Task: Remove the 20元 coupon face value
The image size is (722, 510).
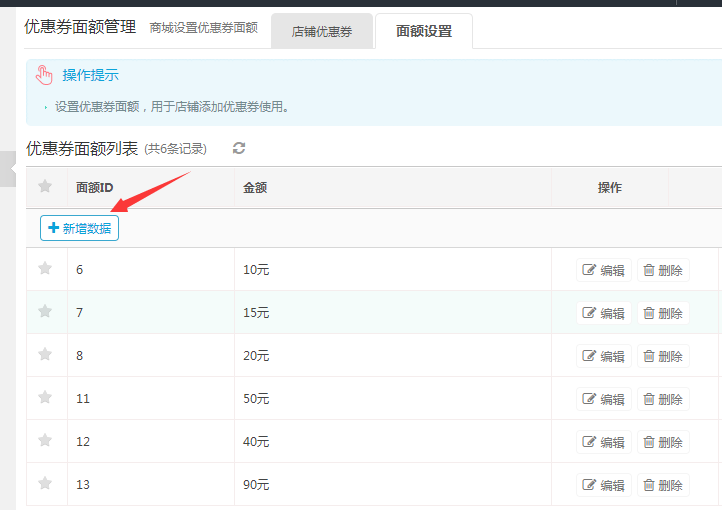Action: pos(663,356)
